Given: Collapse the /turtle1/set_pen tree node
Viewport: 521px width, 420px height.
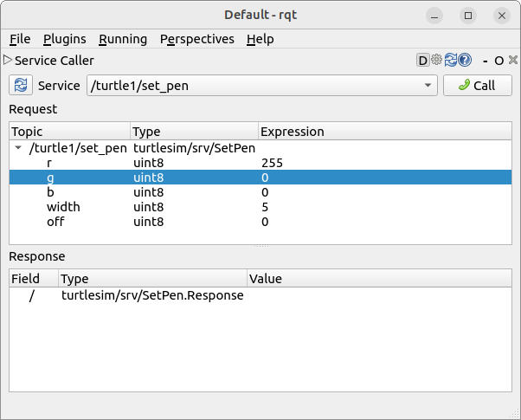Looking at the screenshot, I should [x=19, y=148].
